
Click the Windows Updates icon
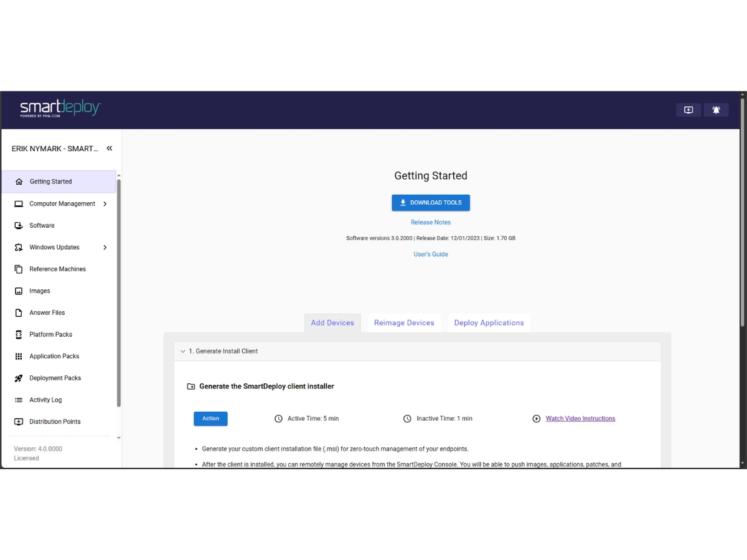tap(19, 247)
